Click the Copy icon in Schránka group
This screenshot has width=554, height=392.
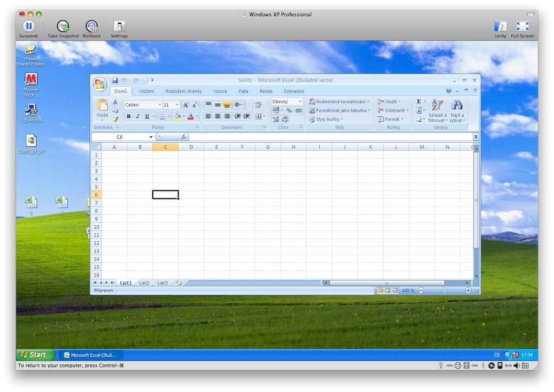tap(115, 110)
